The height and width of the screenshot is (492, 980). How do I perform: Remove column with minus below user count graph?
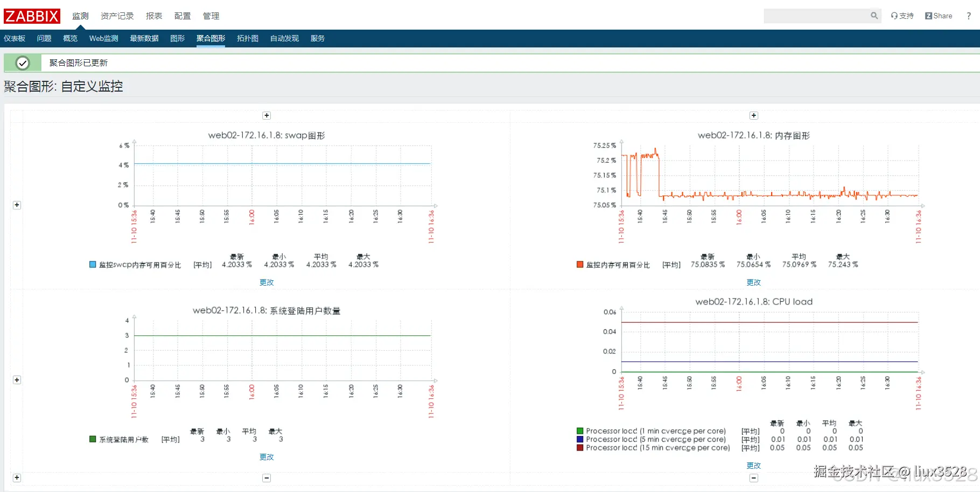coord(267,478)
